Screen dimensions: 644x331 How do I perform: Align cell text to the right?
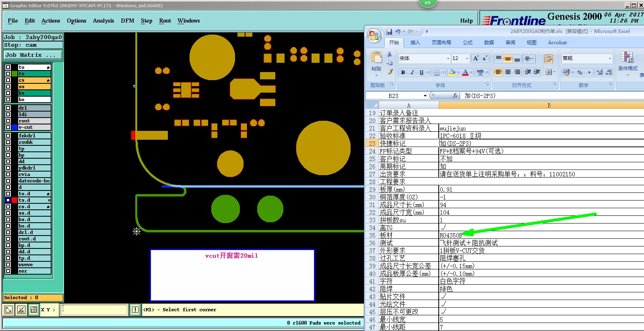point(517,72)
